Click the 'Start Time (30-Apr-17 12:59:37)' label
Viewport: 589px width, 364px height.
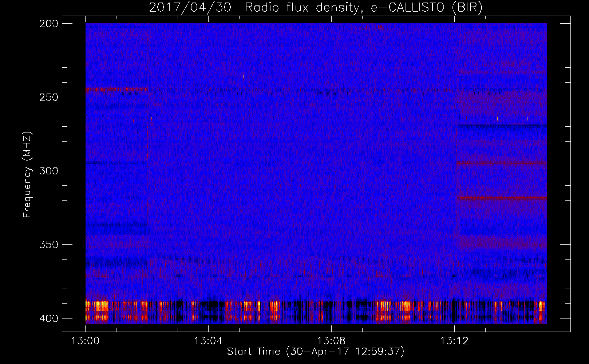[x=316, y=352]
